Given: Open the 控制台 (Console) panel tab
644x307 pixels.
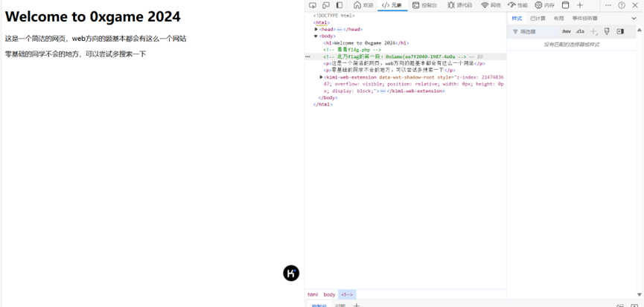Looking at the screenshot, I should (424, 5).
